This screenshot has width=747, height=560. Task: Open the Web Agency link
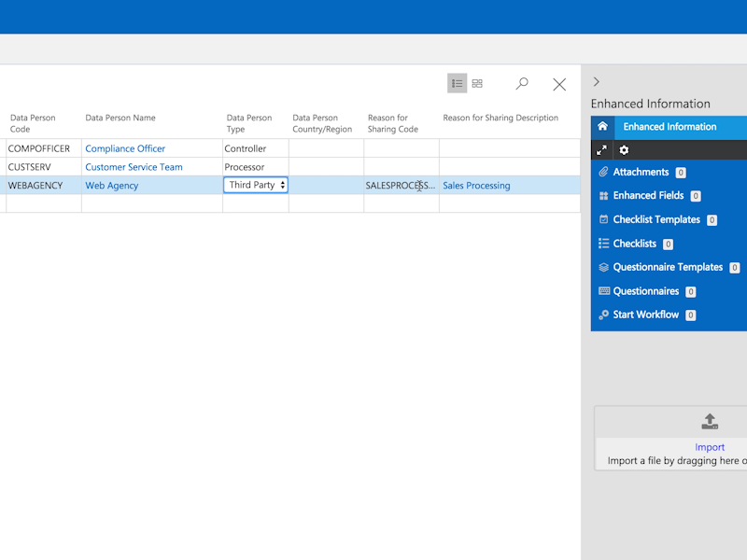[111, 186]
